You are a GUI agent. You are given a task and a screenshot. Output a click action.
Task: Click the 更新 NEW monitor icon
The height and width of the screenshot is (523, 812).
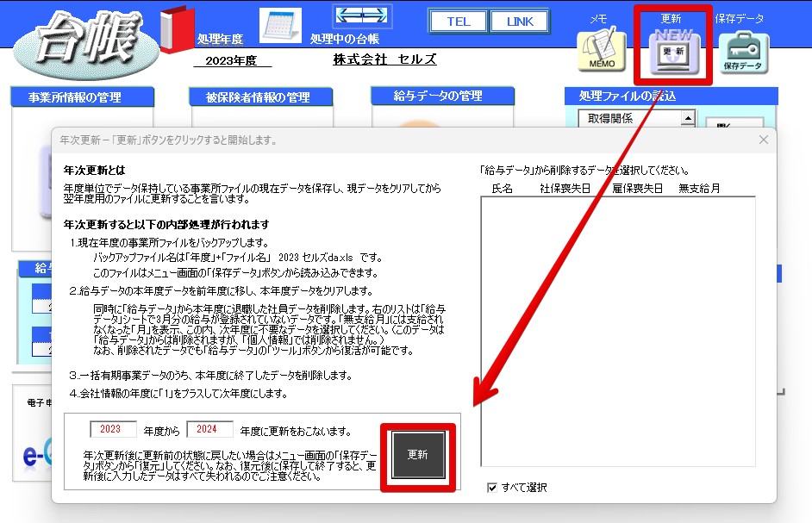tap(674, 53)
